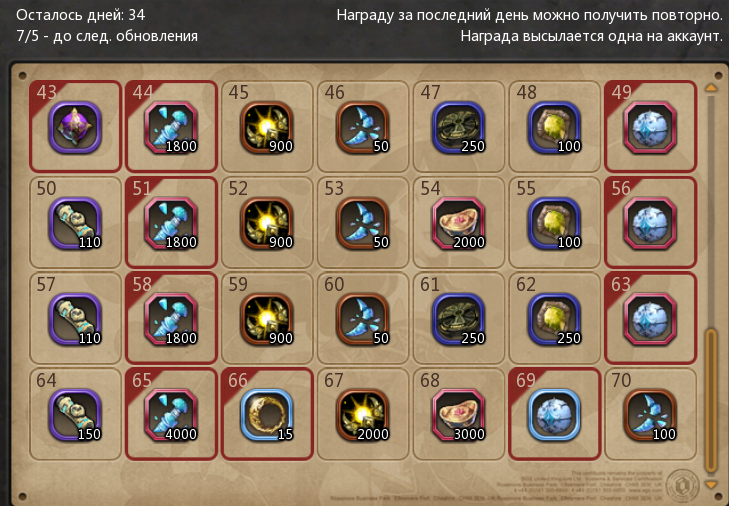Click the scrollbar down arrow

pos(711,485)
